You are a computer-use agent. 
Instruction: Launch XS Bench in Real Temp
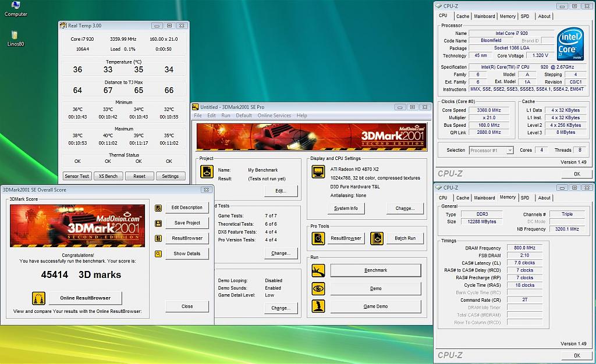pos(108,176)
